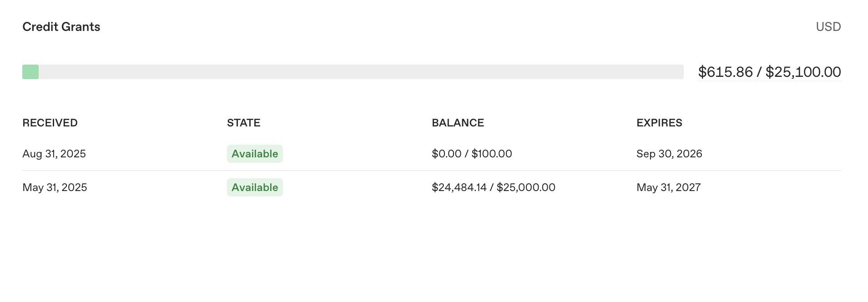Click the $24,484.14 remaining balance value

click(x=459, y=187)
